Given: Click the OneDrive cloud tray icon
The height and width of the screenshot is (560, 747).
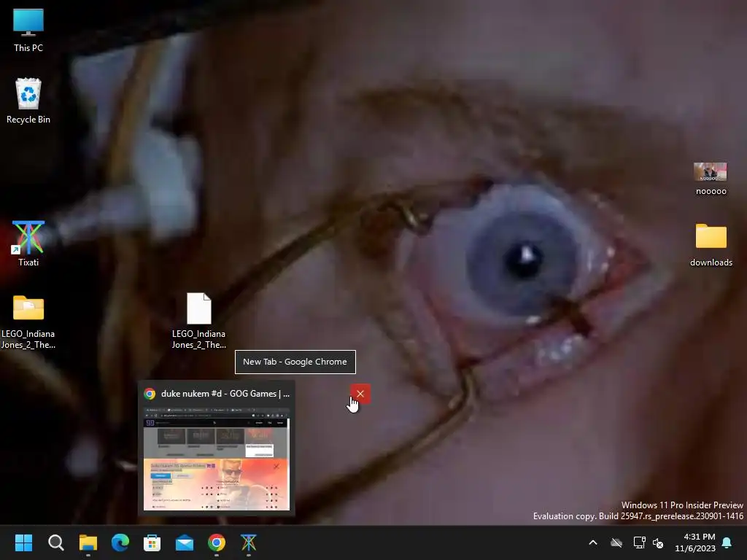Looking at the screenshot, I should click(x=616, y=542).
